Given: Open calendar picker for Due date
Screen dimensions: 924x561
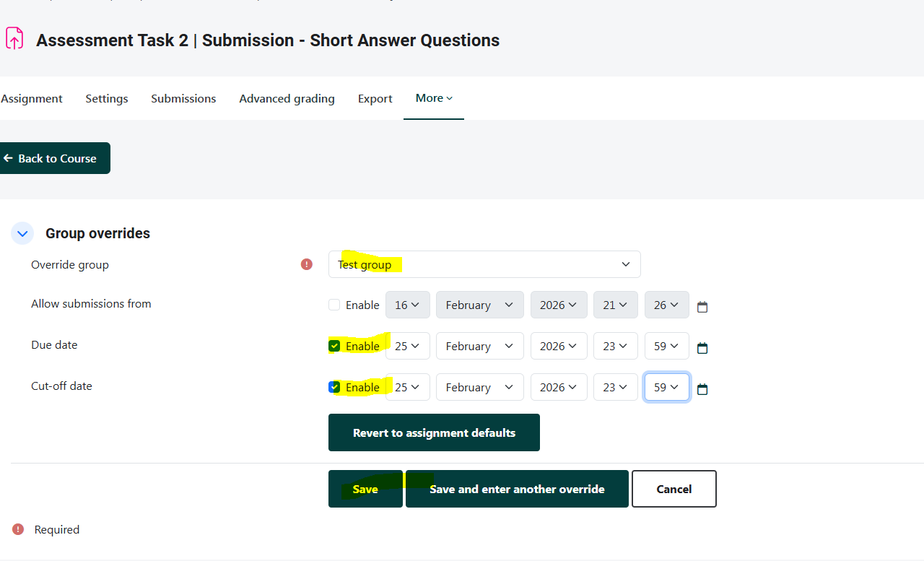Looking at the screenshot, I should [702, 348].
